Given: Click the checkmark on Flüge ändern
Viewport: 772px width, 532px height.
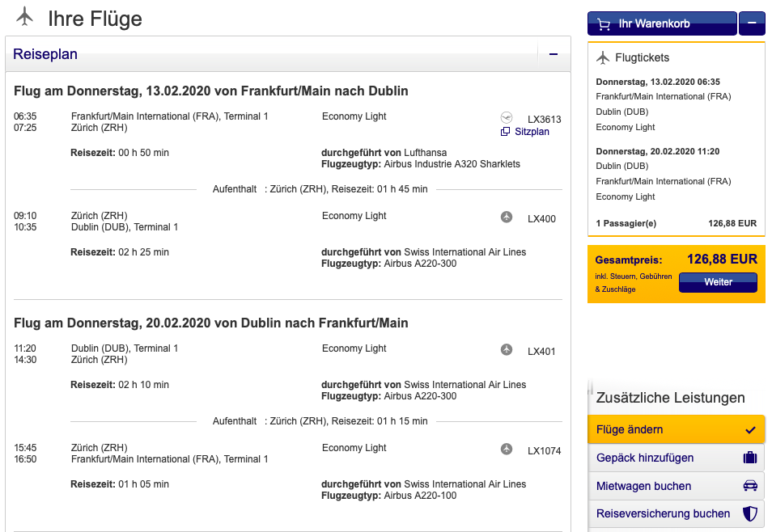Looking at the screenshot, I should [x=750, y=429].
